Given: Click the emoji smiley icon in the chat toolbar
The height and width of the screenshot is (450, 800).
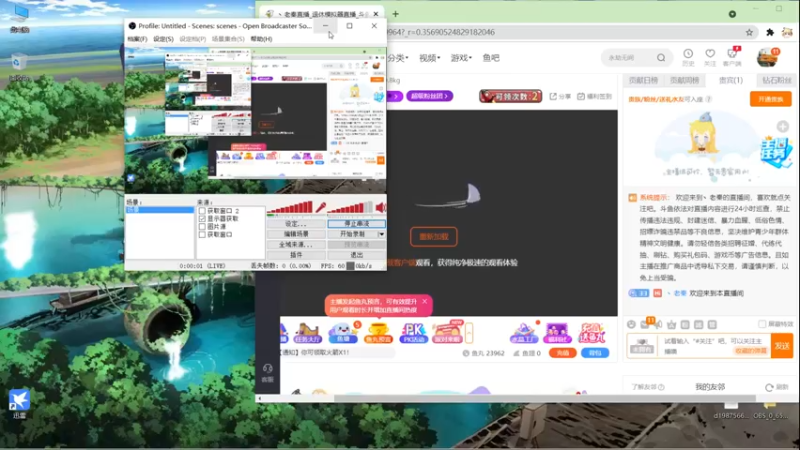Looking at the screenshot, I should click(x=632, y=324).
